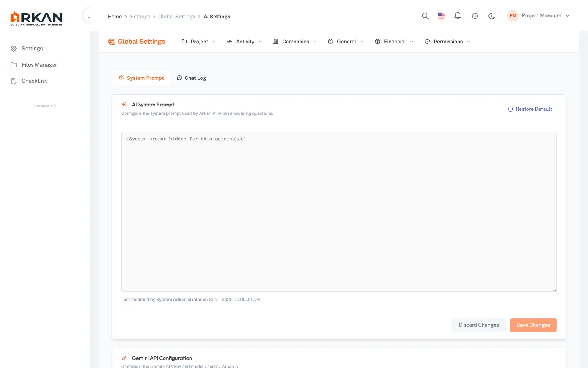Toggle dark mode with the moon icon
Image resolution: width=588 pixels, height=368 pixels.
point(492,16)
